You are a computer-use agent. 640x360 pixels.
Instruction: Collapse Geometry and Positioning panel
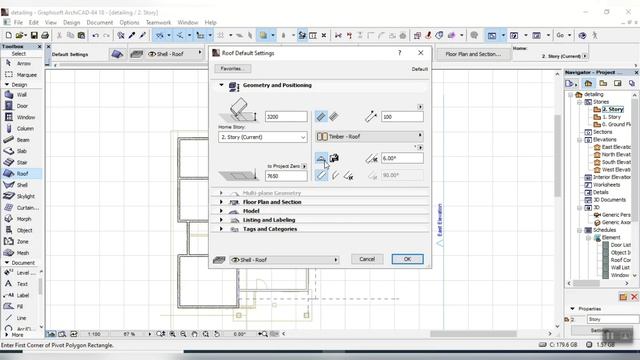(x=221, y=85)
